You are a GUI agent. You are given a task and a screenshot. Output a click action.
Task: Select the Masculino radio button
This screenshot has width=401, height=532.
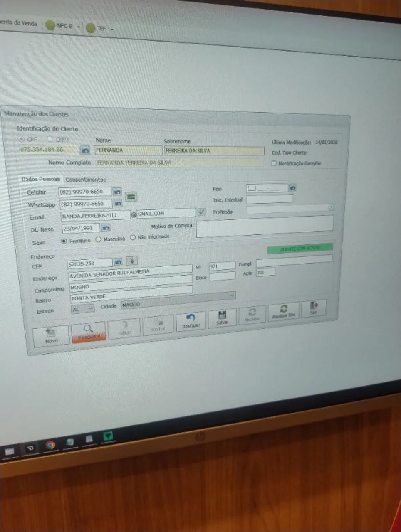point(99,239)
